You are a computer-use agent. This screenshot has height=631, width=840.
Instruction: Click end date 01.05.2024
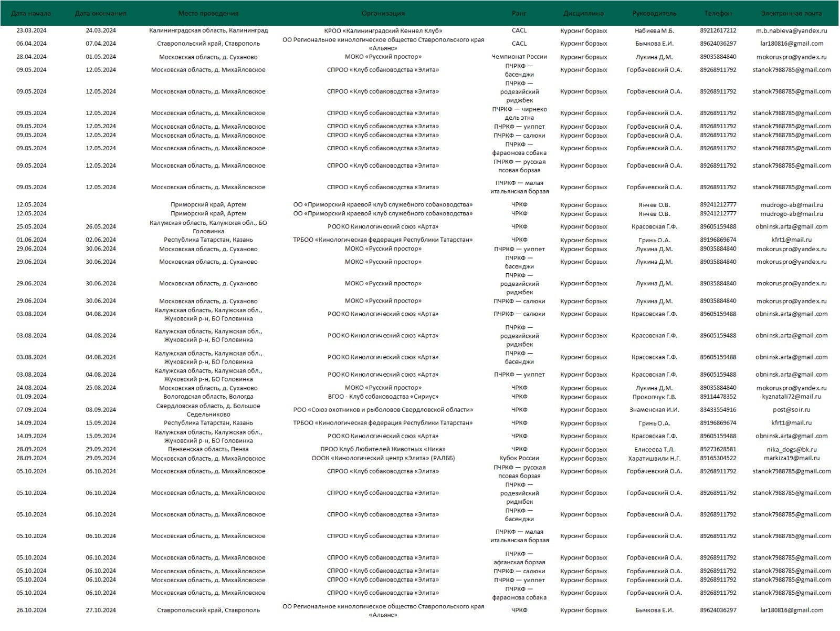(101, 57)
